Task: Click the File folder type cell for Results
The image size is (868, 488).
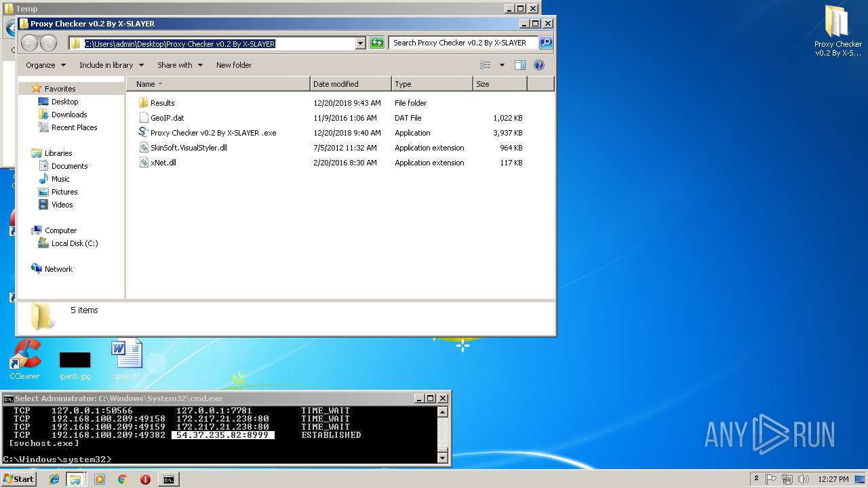Action: click(411, 103)
